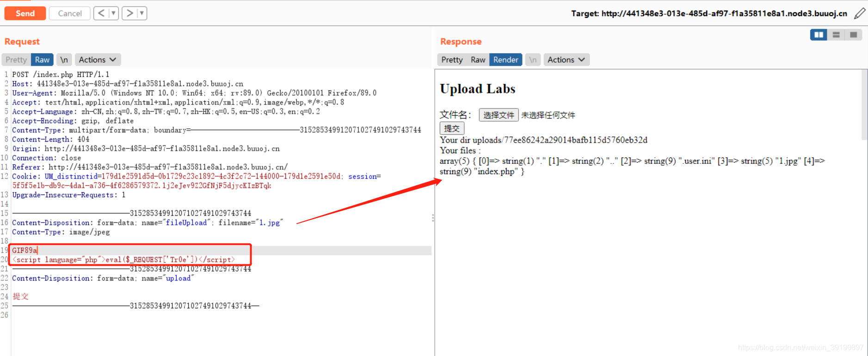Click the GIF89a line in request body

click(x=25, y=250)
